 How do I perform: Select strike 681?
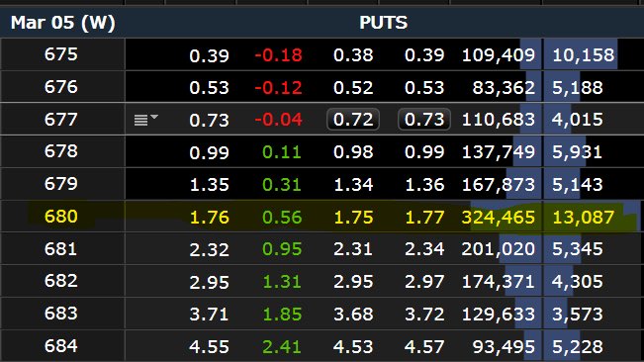tap(61, 248)
